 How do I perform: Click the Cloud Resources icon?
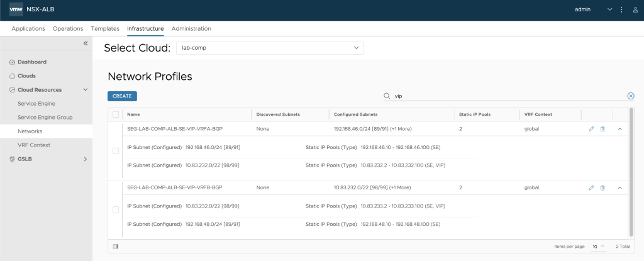click(x=12, y=90)
